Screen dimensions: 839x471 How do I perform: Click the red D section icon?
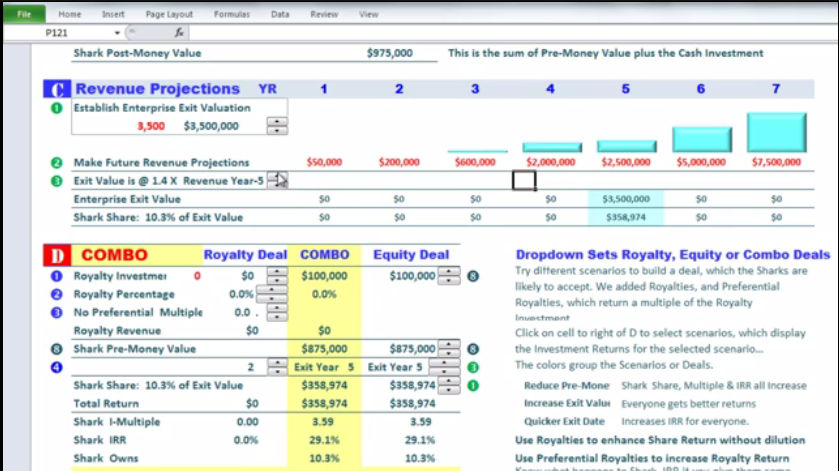point(57,255)
